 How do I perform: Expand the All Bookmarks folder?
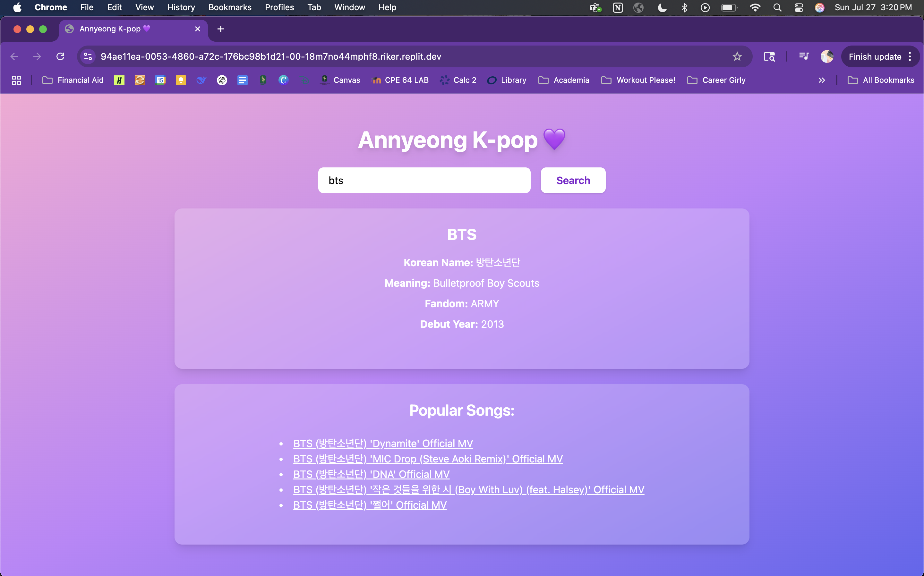[881, 80]
